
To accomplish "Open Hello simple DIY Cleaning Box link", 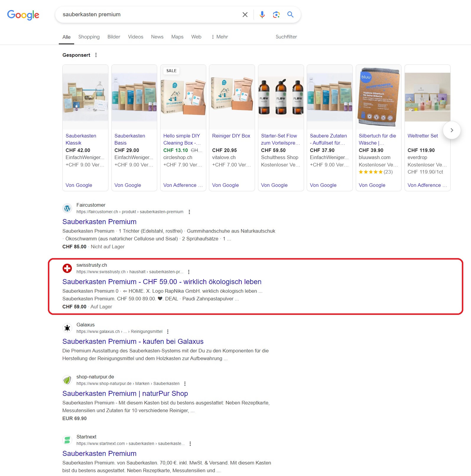I will click(x=182, y=139).
